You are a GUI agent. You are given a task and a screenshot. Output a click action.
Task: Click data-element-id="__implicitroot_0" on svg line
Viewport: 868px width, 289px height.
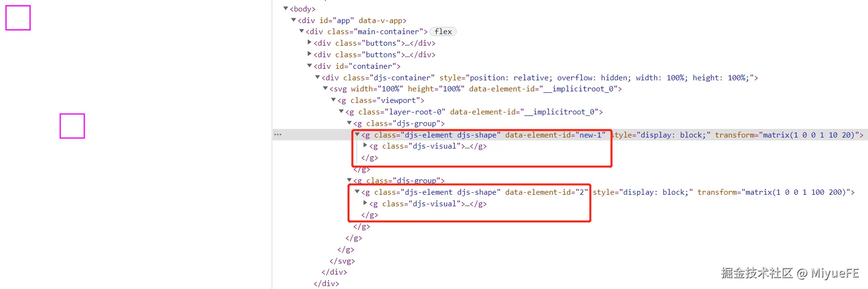click(x=543, y=89)
